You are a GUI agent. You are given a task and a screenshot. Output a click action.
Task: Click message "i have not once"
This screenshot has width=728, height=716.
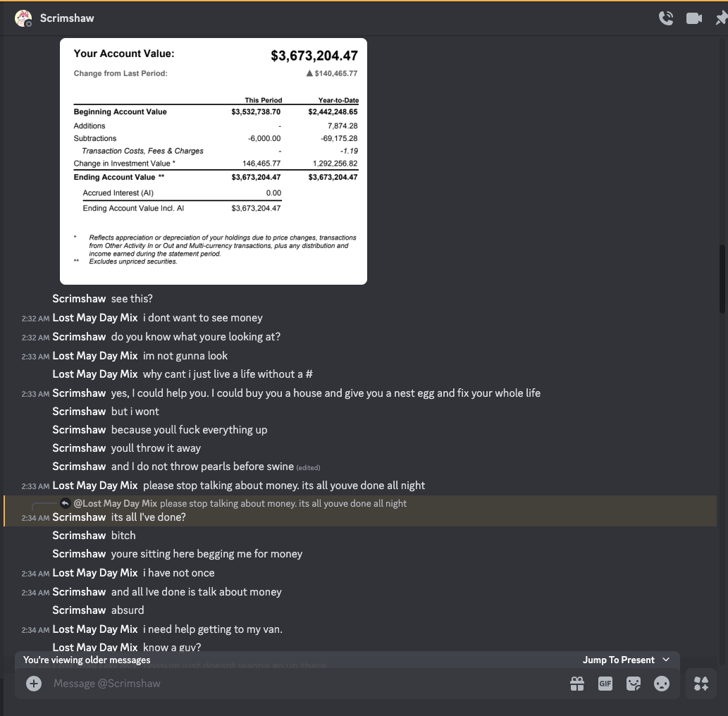(x=179, y=572)
